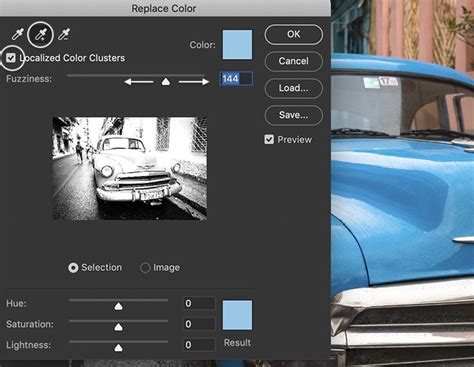Choose the Selection radio button
This screenshot has height=367, width=474.
73,268
